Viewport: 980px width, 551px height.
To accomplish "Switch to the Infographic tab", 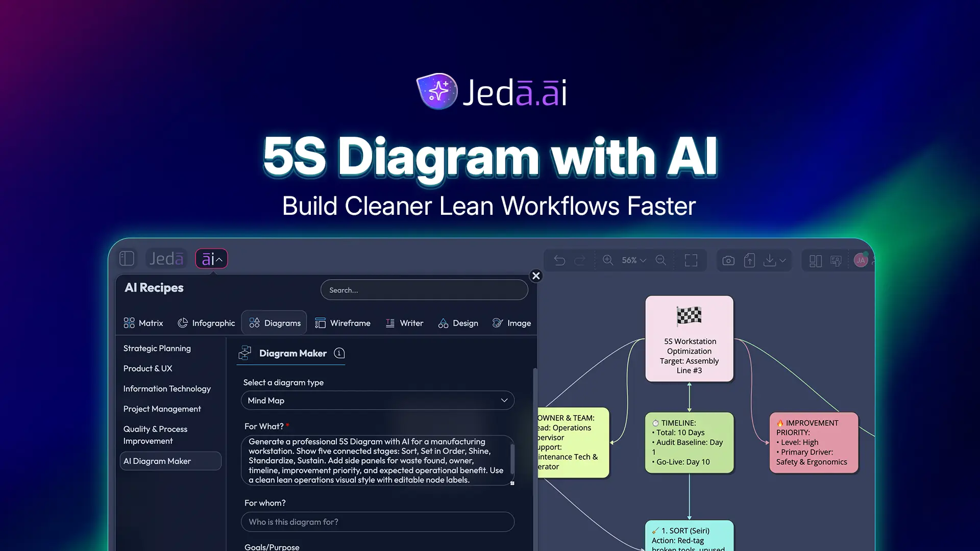I will pyautogui.click(x=206, y=323).
